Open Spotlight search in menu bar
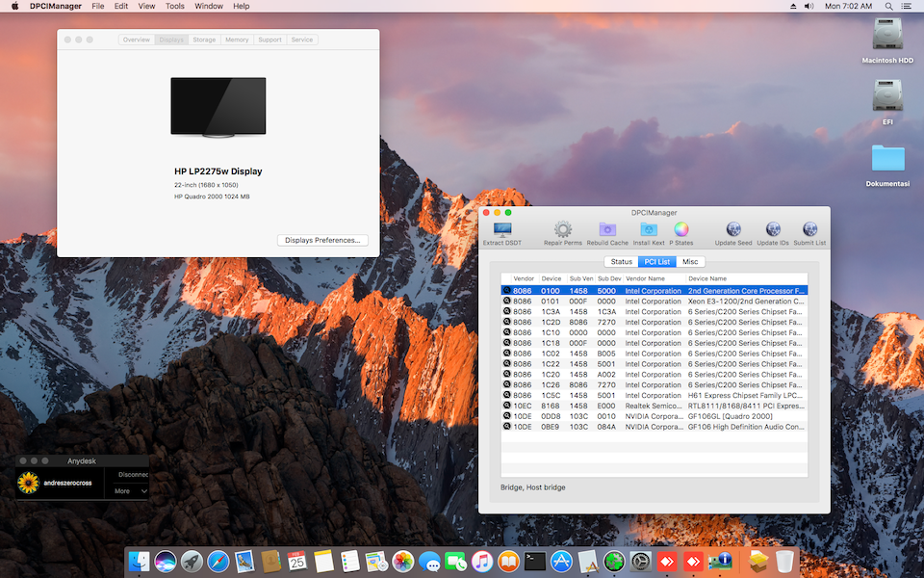The height and width of the screenshot is (578, 924). pyautogui.click(x=888, y=6)
